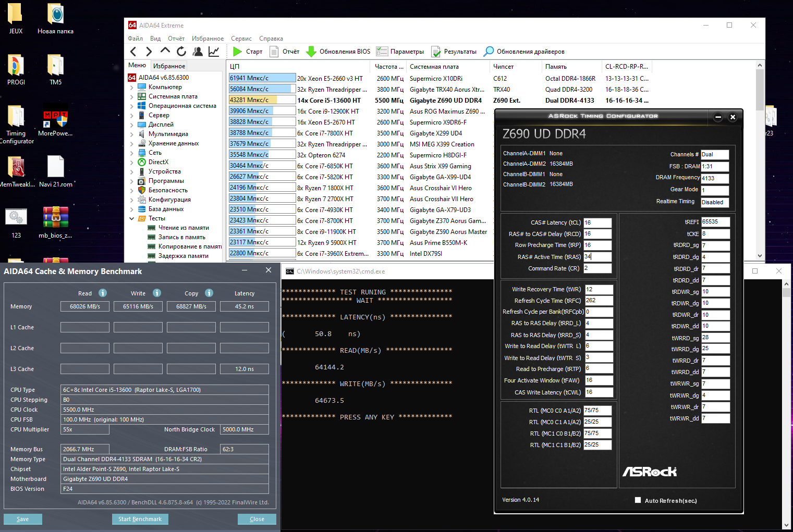Select the TM5 desktop folder
This screenshot has height=532, width=793.
pyautogui.click(x=55, y=70)
